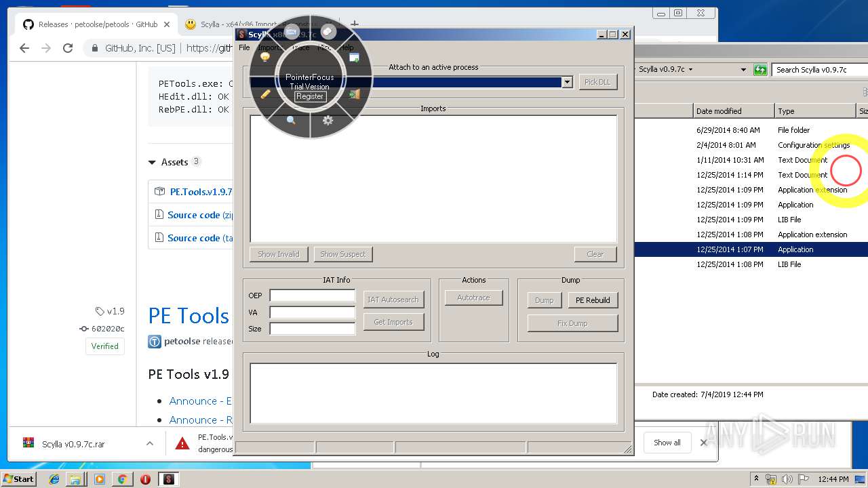Open the PE.Tools.v1.9.7 asset link

click(x=201, y=192)
